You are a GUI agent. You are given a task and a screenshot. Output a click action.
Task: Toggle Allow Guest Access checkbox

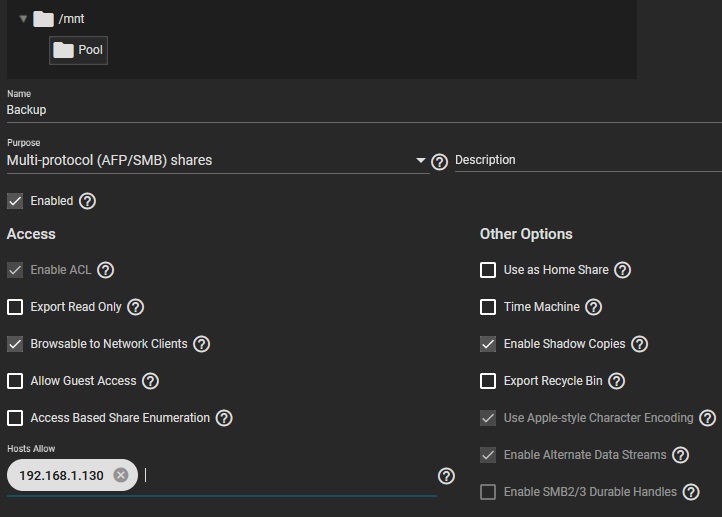click(x=15, y=381)
